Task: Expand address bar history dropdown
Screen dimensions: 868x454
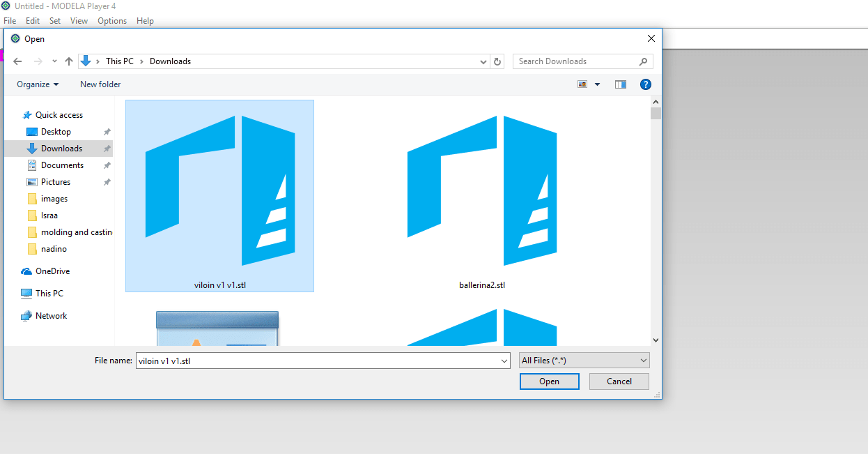Action: [x=483, y=61]
